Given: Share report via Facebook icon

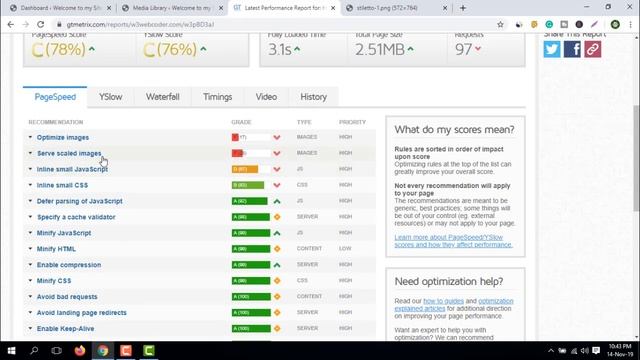Looking at the screenshot, I should pos(572,49).
